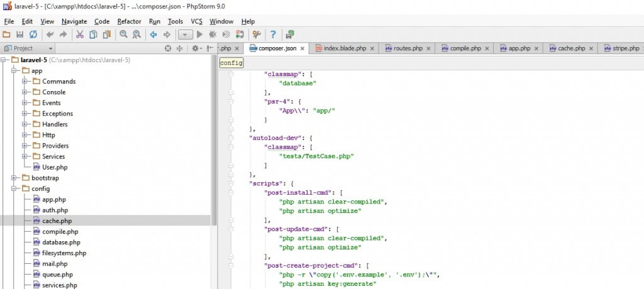Expand the Http folder
The height and width of the screenshot is (289, 644).
[x=25, y=134]
